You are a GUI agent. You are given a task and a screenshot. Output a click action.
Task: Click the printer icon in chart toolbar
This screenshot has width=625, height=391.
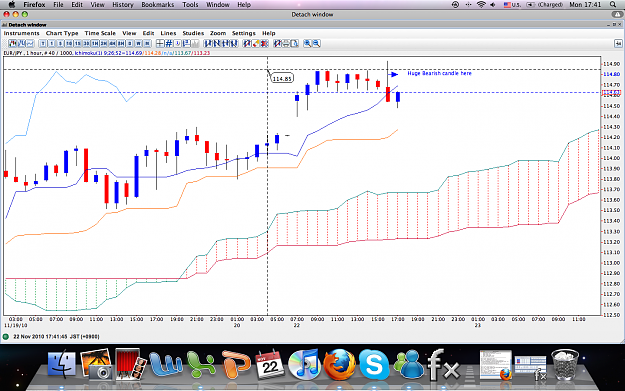point(286,43)
